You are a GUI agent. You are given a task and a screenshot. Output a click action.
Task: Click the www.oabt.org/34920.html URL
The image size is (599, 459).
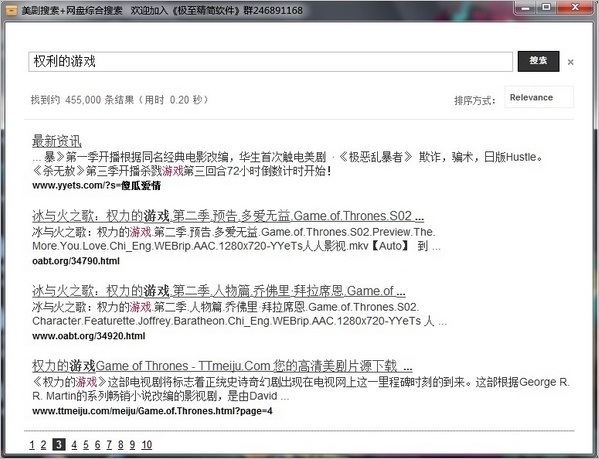pyautogui.click(x=89, y=336)
